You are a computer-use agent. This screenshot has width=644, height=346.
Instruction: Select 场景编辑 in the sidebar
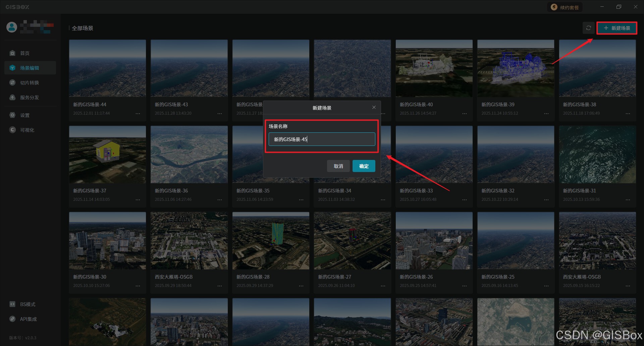tap(30, 68)
